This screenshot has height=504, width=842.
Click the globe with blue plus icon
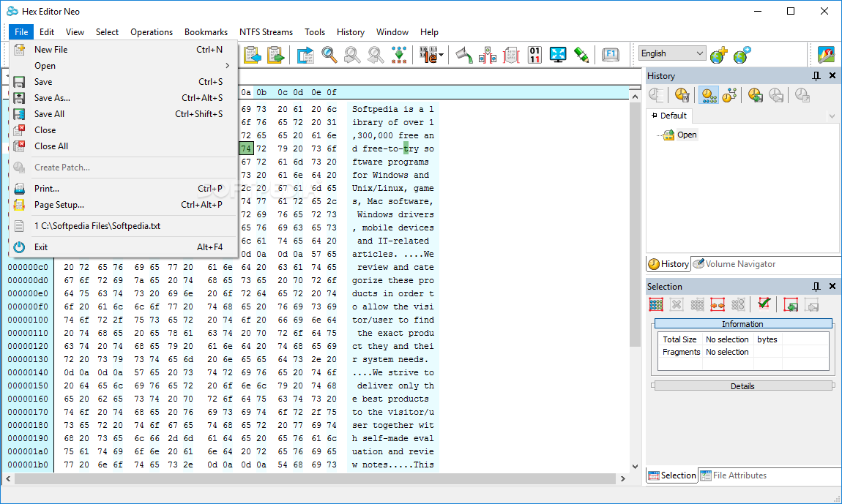tap(742, 55)
